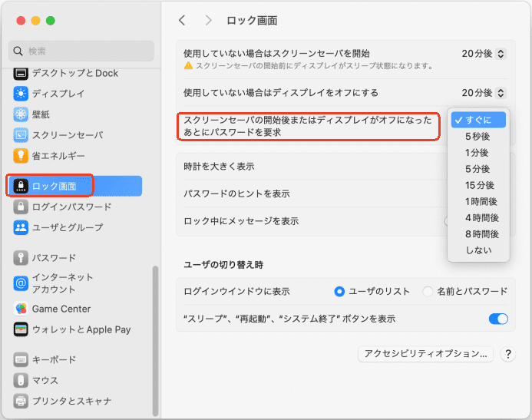
Task: Go forward with the right chevron
Action: (208, 21)
